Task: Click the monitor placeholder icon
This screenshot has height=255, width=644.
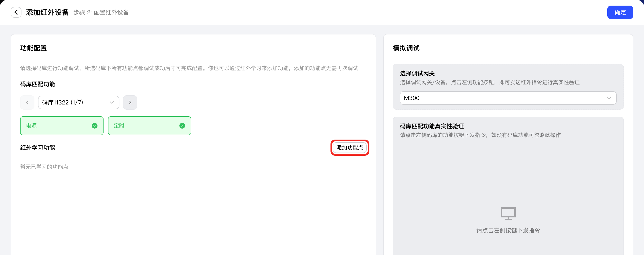Action: click(x=508, y=213)
